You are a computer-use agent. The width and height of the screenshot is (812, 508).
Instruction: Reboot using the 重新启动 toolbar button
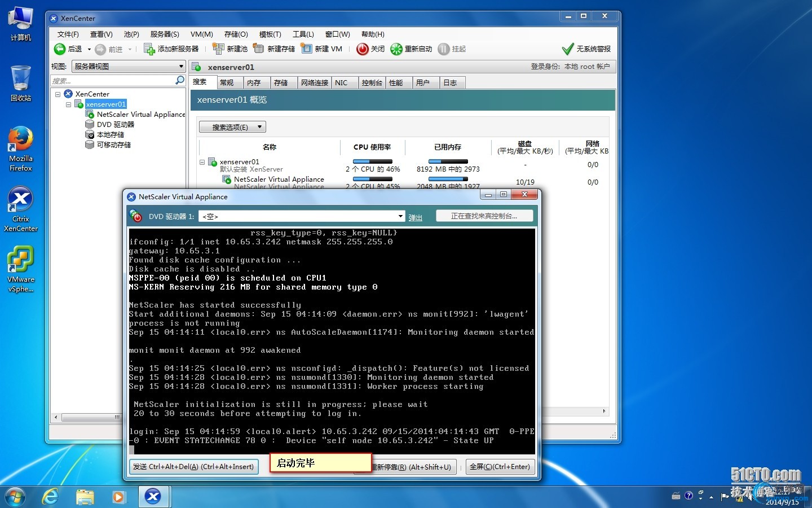[411, 49]
